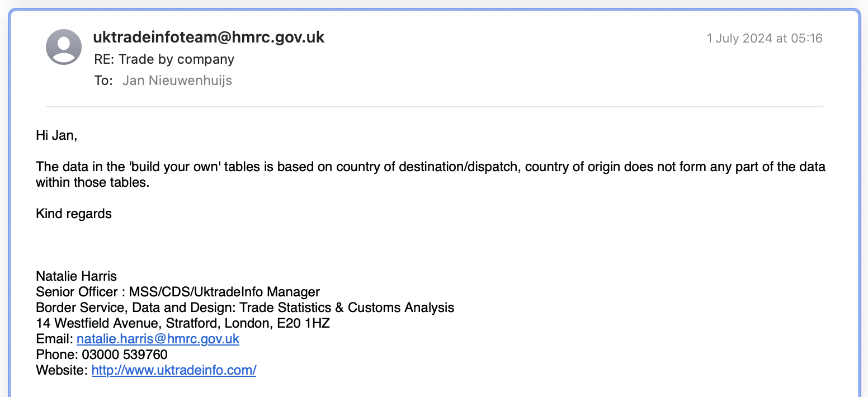Click the 'build your own' tables sentence
This screenshot has width=868, height=397.
click(431, 167)
